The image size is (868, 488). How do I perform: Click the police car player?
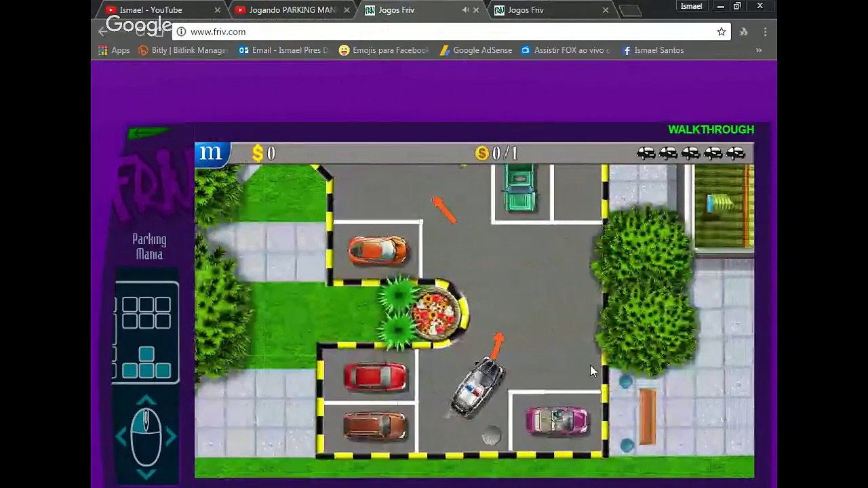(x=477, y=387)
